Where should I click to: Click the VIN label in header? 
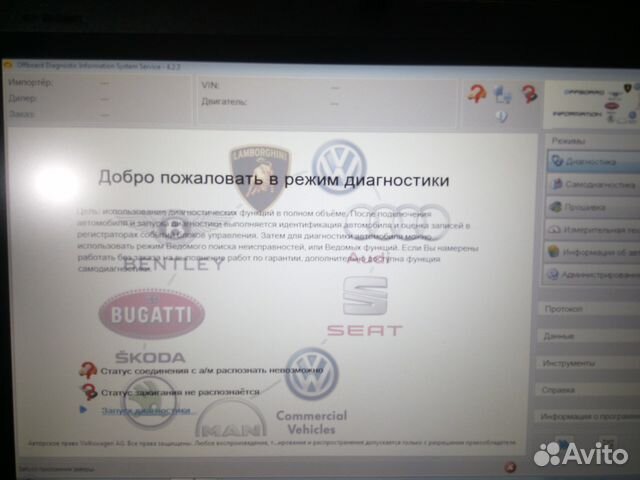click(x=210, y=85)
